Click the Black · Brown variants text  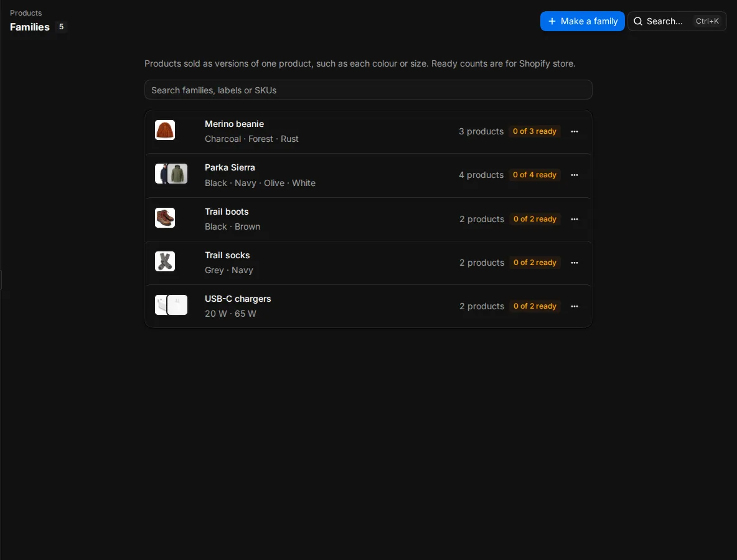(x=232, y=227)
